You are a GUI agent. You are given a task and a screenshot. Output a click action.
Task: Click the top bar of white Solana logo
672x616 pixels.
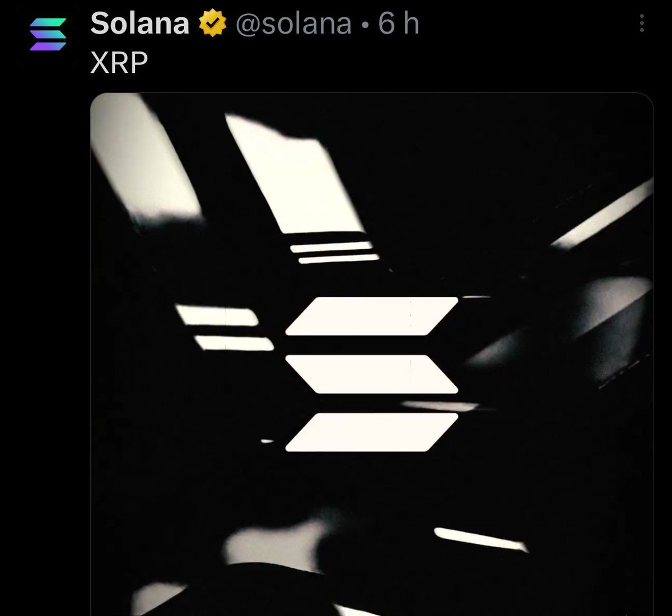(372, 316)
